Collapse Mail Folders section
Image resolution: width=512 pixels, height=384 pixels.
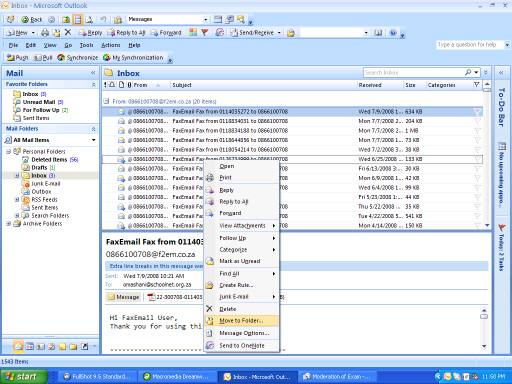94,129
